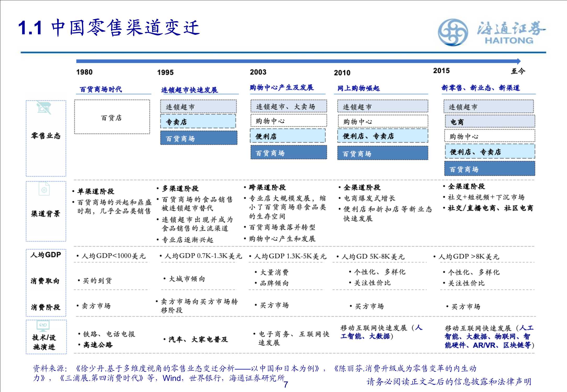Click the 至今 timeline label
Screen dimensions: 567x392
tap(518, 71)
